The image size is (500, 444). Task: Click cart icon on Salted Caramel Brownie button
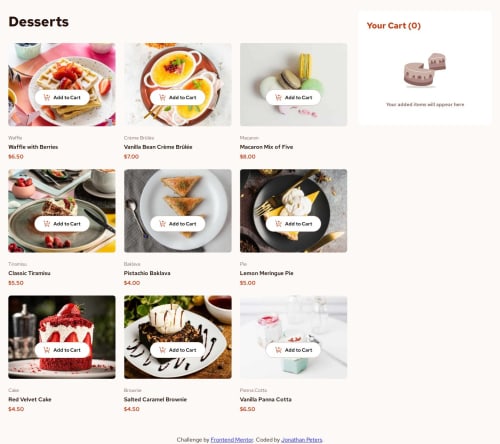pyautogui.click(x=162, y=350)
